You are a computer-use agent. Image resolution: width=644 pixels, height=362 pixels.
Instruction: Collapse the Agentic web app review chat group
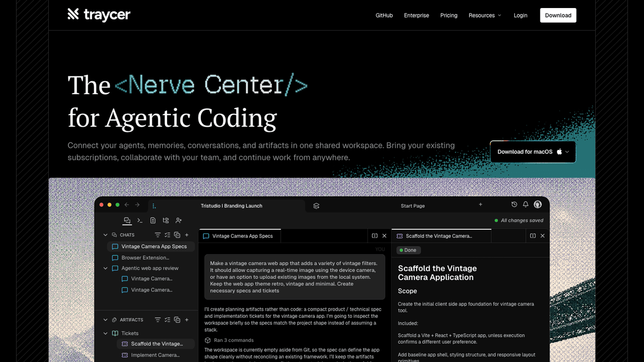[106, 268]
